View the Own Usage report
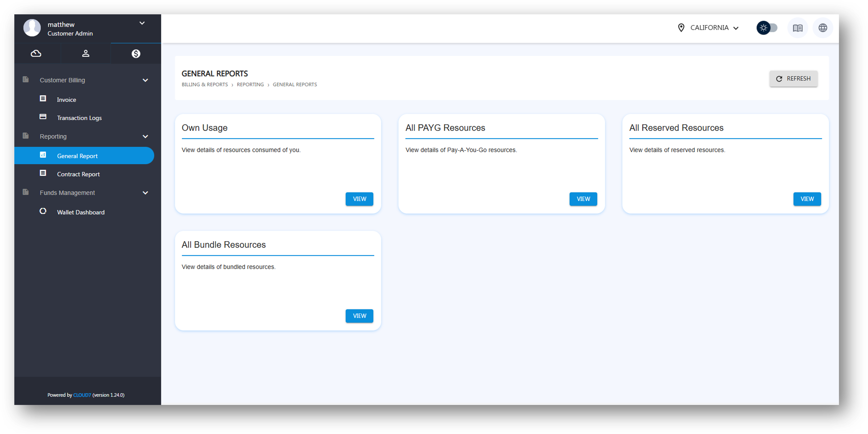 (x=359, y=199)
